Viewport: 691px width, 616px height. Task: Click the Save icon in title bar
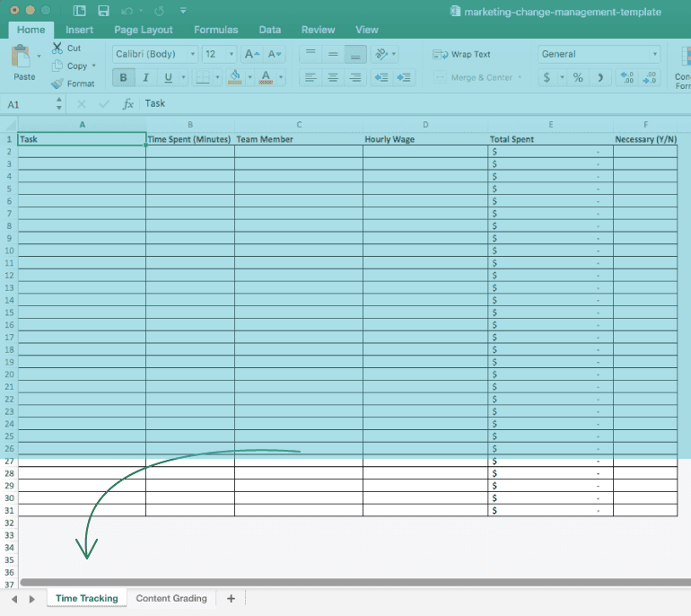pos(103,12)
